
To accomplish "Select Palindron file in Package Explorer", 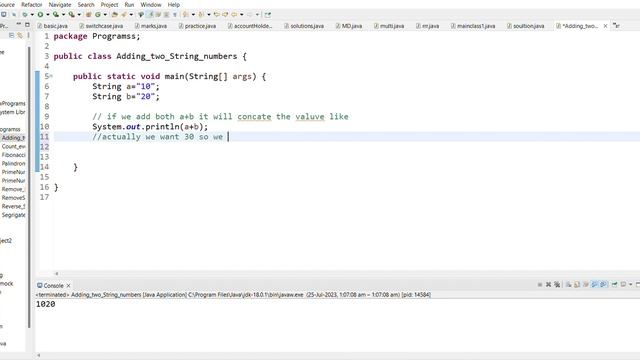I will tap(13, 163).
